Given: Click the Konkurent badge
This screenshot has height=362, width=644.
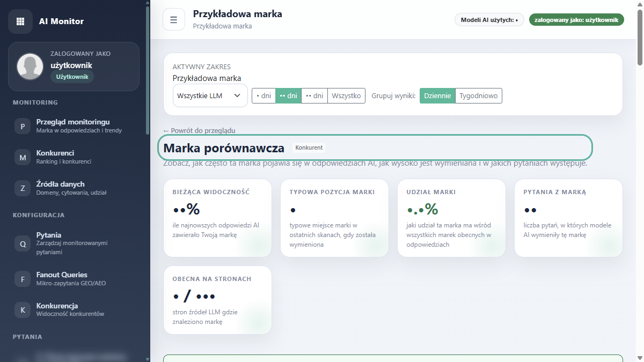Looking at the screenshot, I should (309, 147).
